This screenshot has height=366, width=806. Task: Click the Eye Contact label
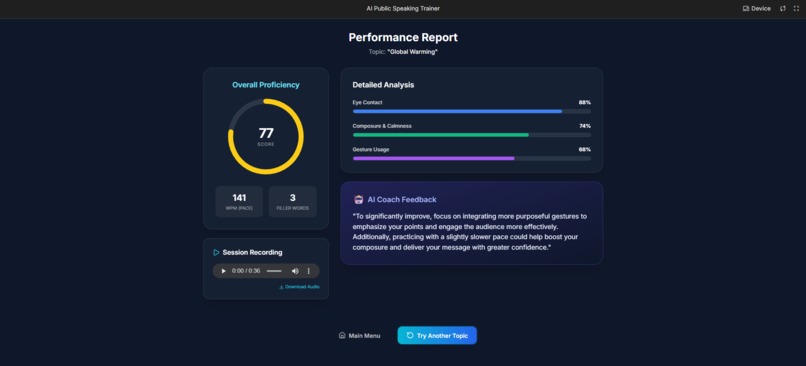368,103
